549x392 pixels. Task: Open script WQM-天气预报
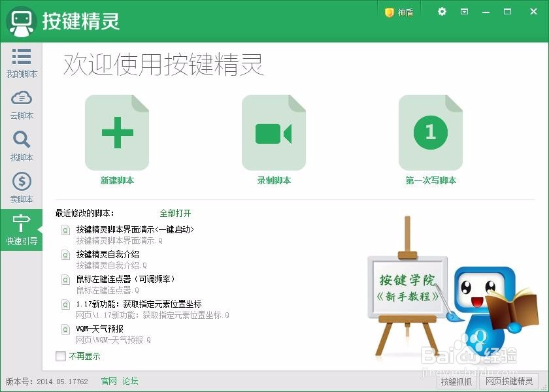(x=100, y=329)
